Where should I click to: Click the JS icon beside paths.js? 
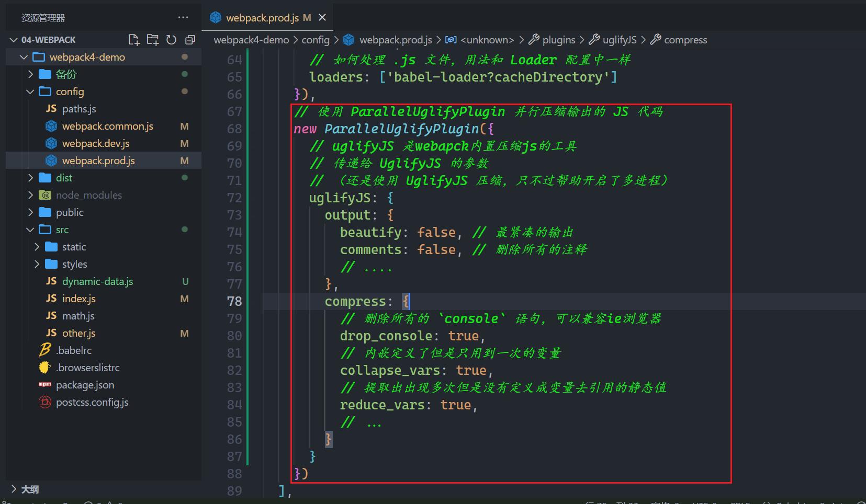[51, 108]
